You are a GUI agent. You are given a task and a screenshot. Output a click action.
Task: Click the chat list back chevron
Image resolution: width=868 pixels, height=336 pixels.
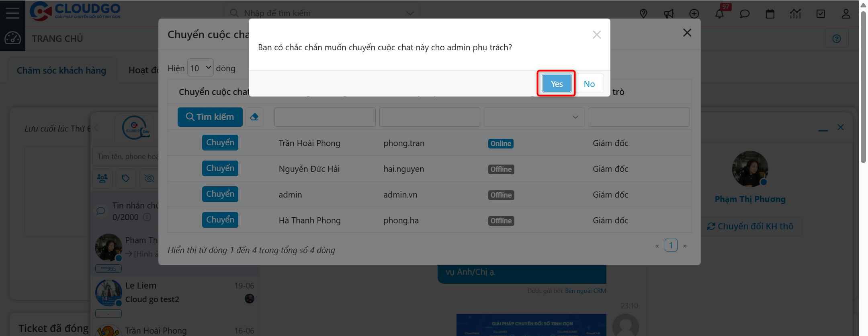click(96, 128)
